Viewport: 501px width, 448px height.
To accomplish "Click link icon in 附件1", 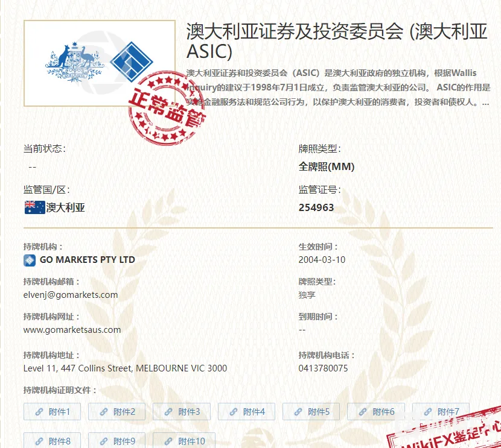I will (x=39, y=412).
